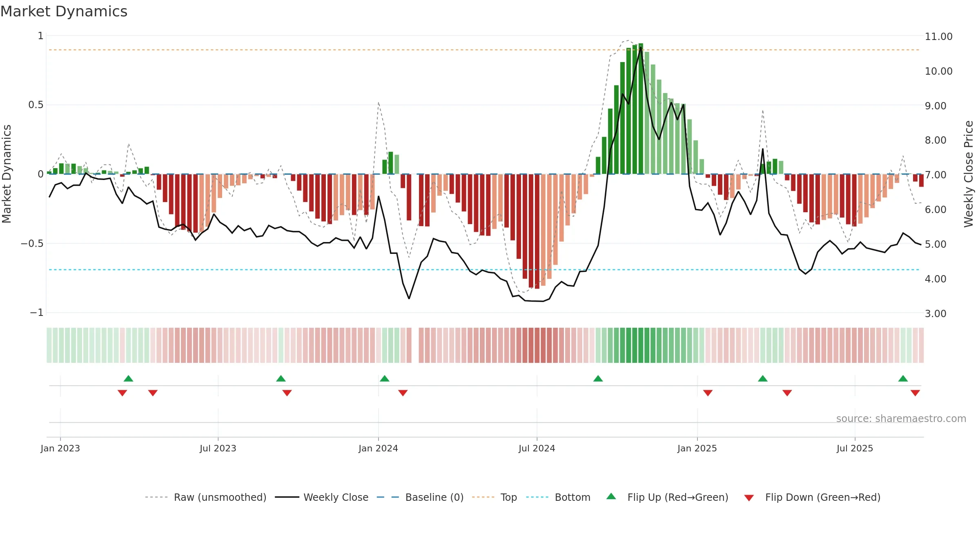The height and width of the screenshot is (551, 980).
Task: Click the 7.00 price axis label
Action: tap(936, 175)
